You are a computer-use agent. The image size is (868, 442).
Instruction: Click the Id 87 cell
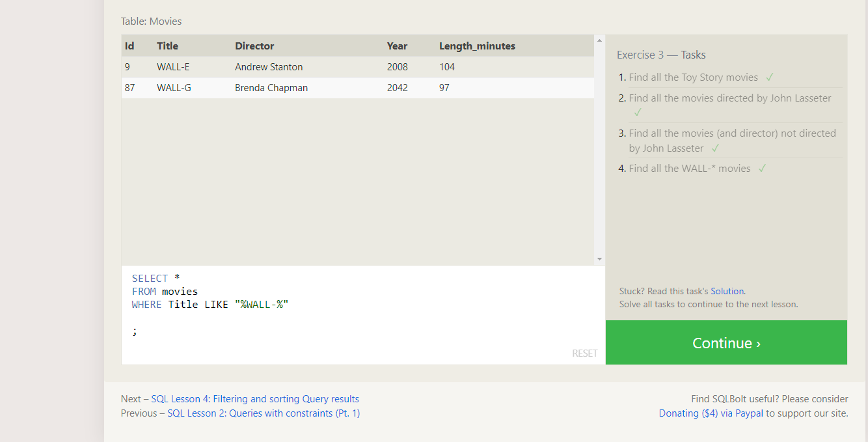(x=130, y=88)
